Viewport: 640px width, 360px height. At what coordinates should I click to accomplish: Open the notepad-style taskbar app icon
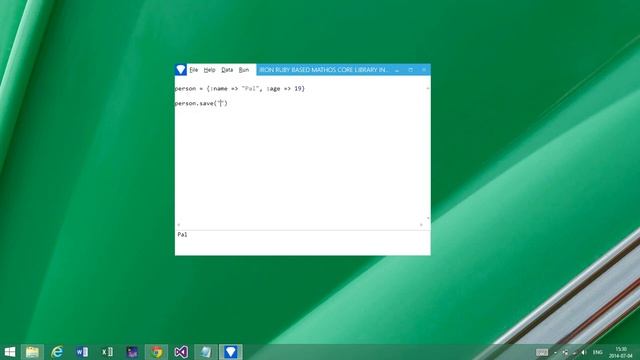coord(206,352)
